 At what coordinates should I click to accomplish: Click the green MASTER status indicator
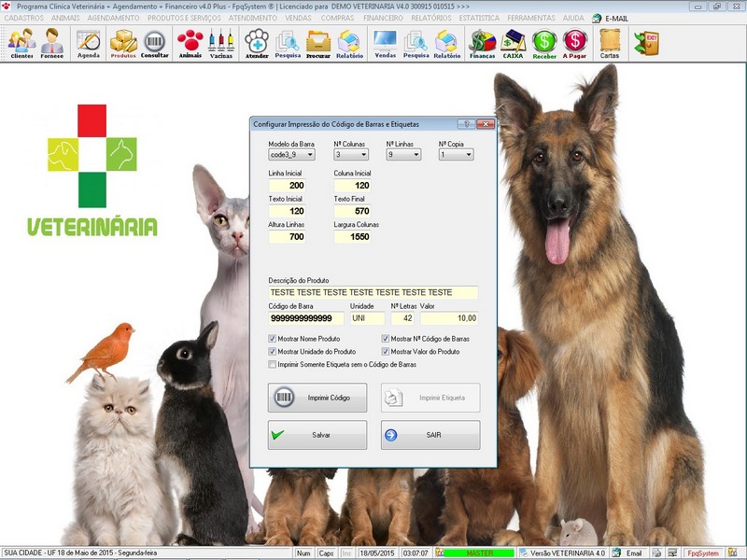tap(479, 553)
